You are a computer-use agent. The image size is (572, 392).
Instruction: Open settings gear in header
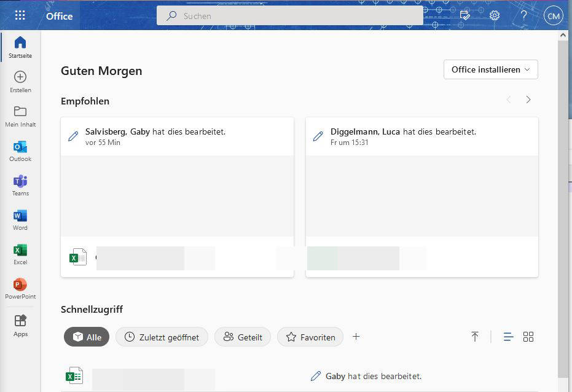[x=495, y=15]
